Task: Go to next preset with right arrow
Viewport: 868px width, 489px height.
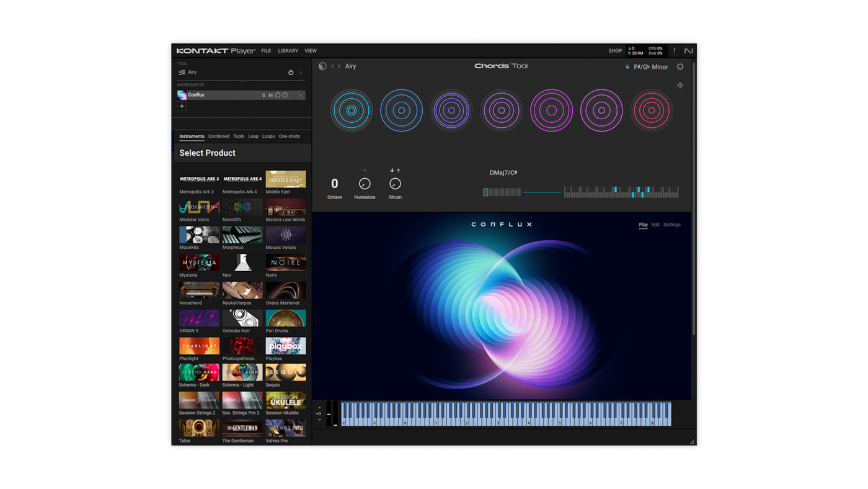Action: 339,66
